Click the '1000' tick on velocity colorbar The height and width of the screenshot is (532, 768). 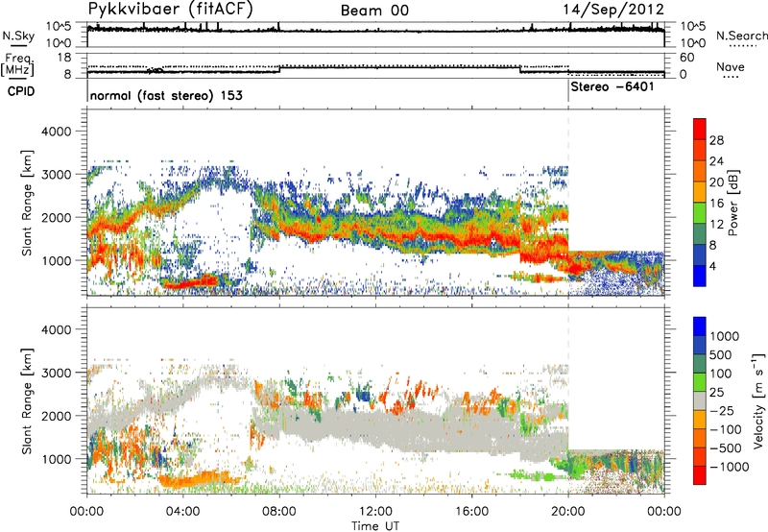click(724, 336)
